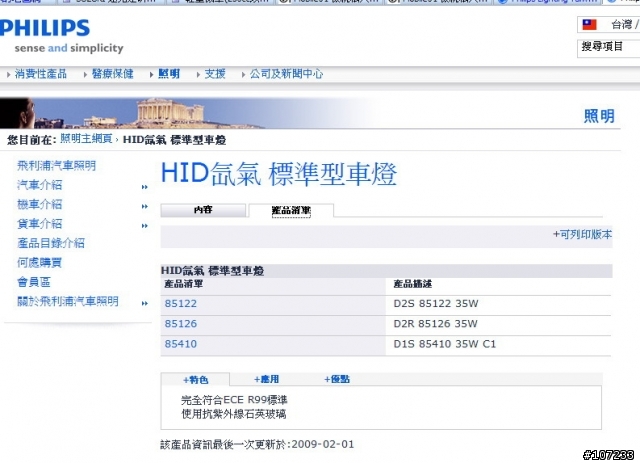Click the Philips logo
Viewport: 640px width, 463px height.
44,28
